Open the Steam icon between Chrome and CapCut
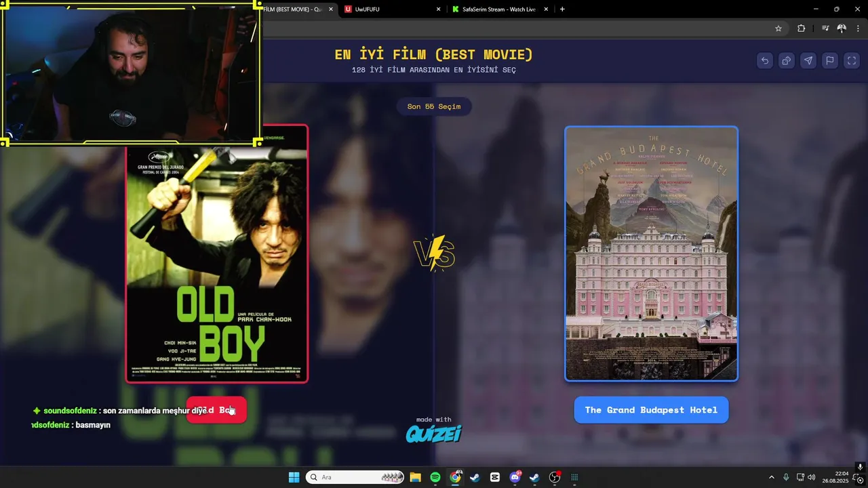This screenshot has height=488, width=868. click(475, 477)
